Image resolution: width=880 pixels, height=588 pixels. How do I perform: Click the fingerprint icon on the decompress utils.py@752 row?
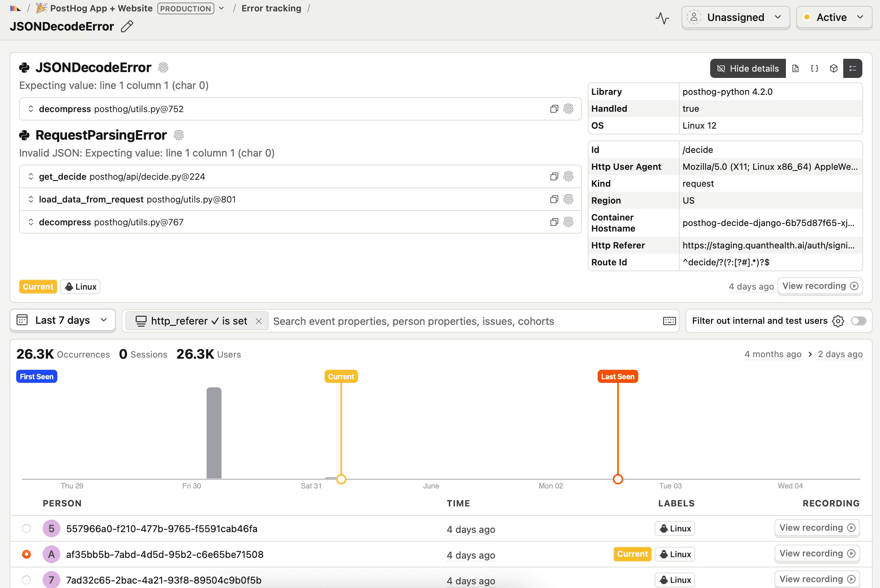pos(569,109)
